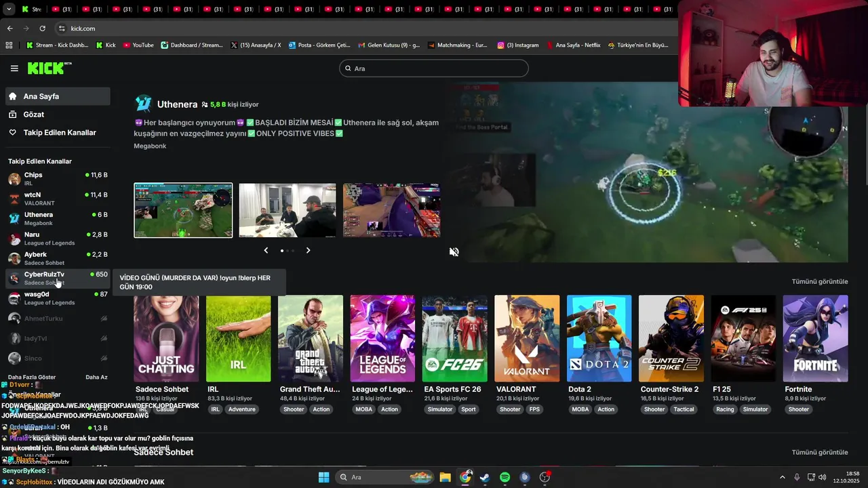Show previous featured stream in carousel

266,251
